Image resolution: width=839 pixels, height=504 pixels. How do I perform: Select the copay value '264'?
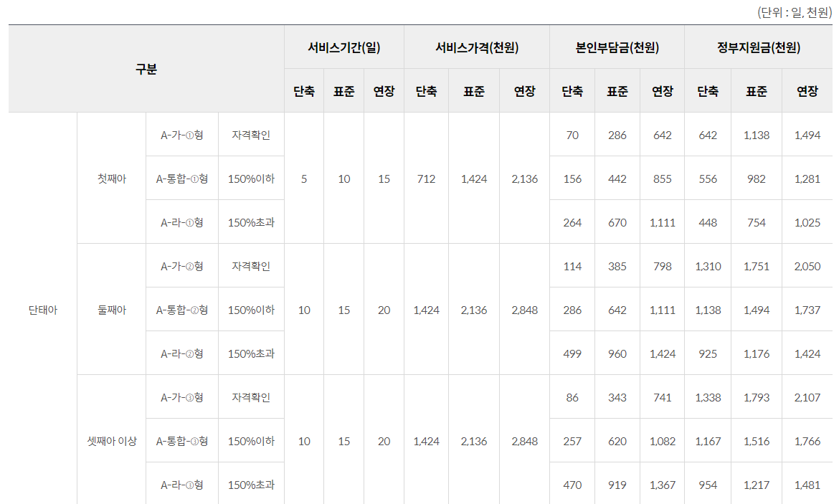coord(572,222)
